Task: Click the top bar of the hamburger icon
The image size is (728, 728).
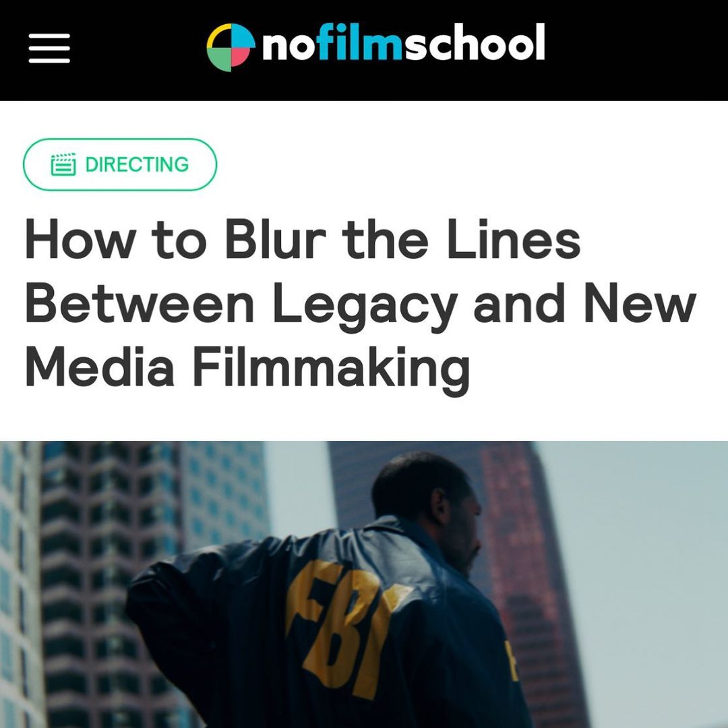Action: 49,36
